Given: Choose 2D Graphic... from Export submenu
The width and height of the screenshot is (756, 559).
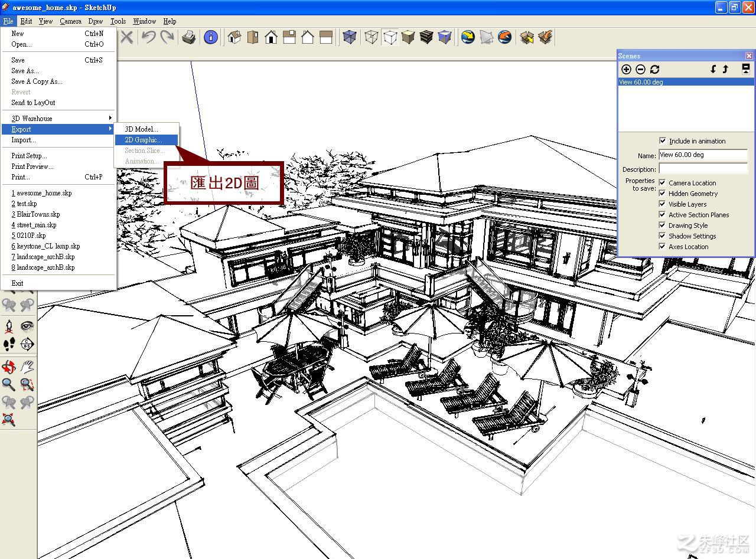Looking at the screenshot, I should pos(146,140).
